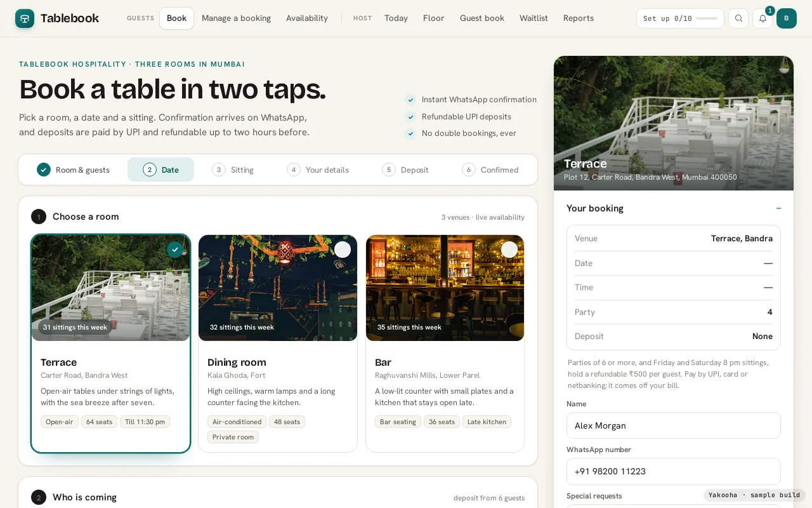Image resolution: width=812 pixels, height=508 pixels.
Task: Click the Air-conditioned tag
Action: point(237,422)
